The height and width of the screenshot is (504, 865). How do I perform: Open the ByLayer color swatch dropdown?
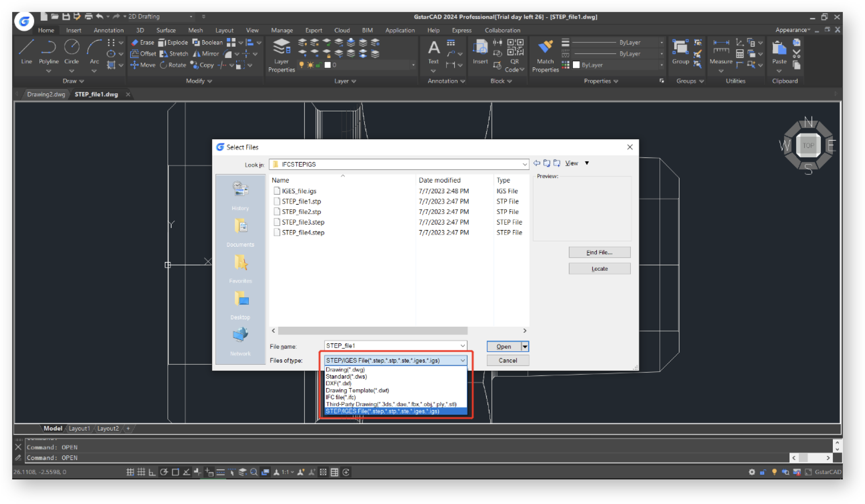662,65
